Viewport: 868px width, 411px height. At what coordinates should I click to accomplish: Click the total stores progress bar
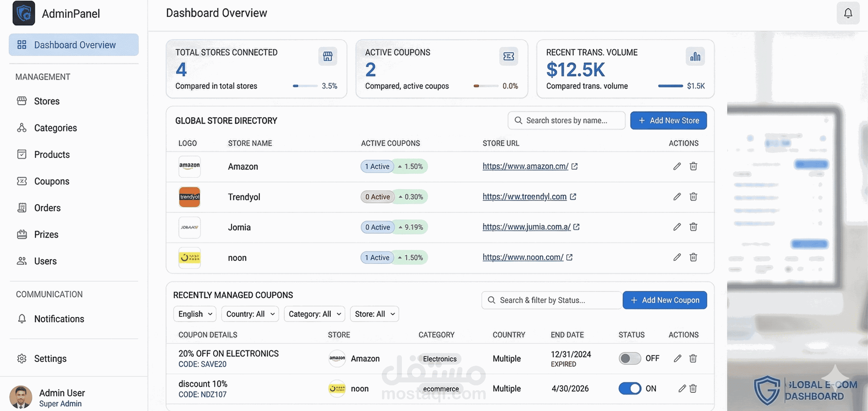[305, 86]
